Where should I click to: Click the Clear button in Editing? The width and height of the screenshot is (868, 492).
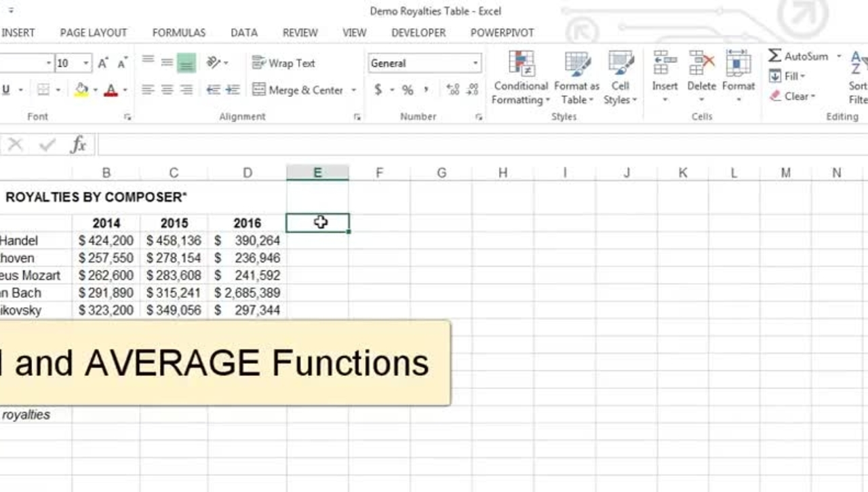(792, 96)
